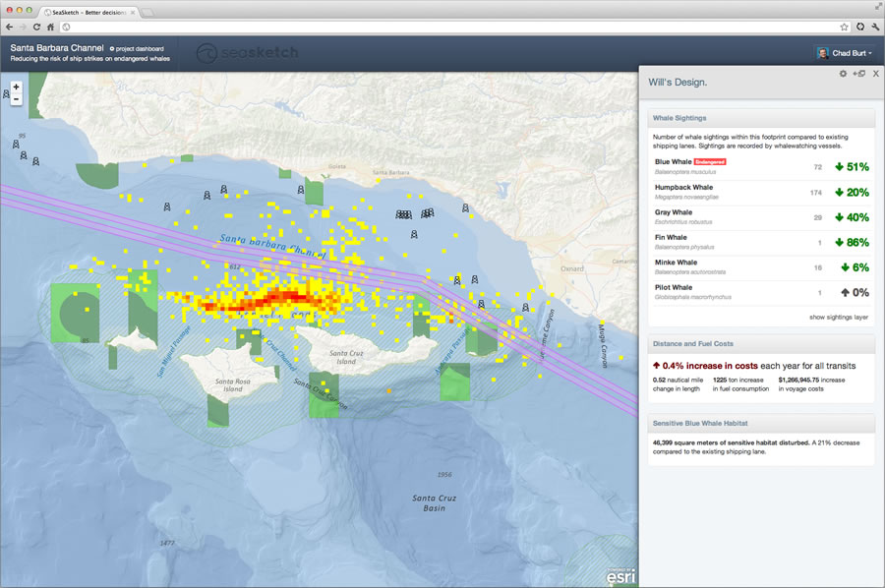Open the project dashboard link
The image size is (885, 588).
click(x=137, y=48)
